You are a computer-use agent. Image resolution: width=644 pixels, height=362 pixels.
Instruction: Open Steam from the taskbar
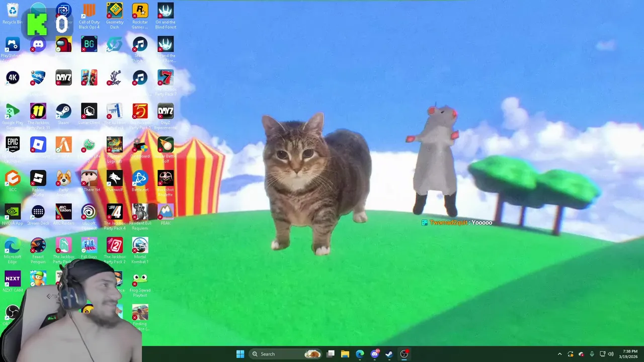pyautogui.click(x=389, y=354)
